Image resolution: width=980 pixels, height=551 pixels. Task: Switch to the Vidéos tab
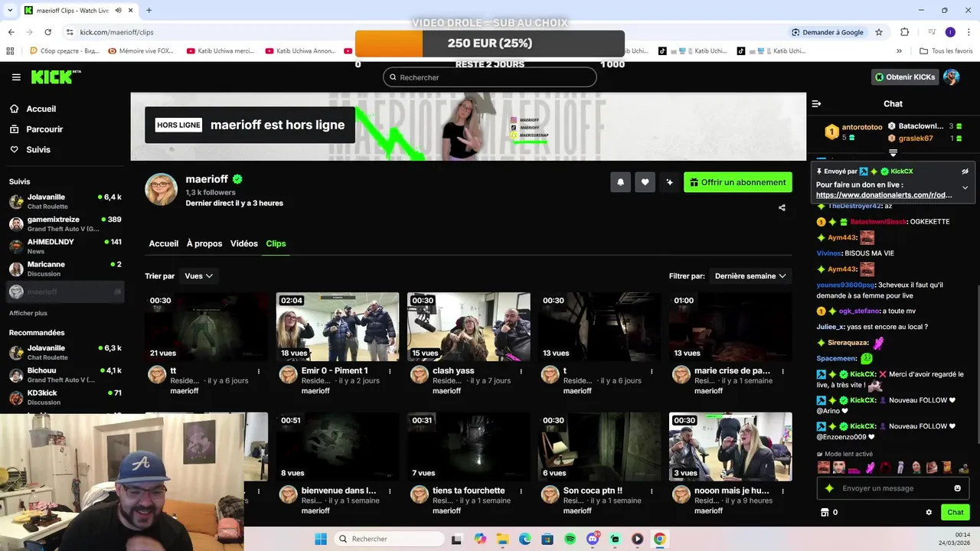coord(244,243)
